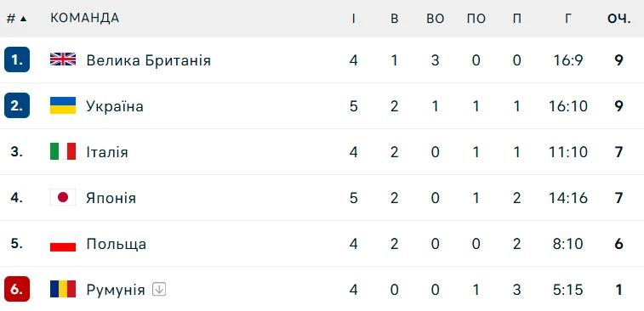Click the blue position 1 badge
The width and height of the screenshot is (644, 311).
coord(17,59)
